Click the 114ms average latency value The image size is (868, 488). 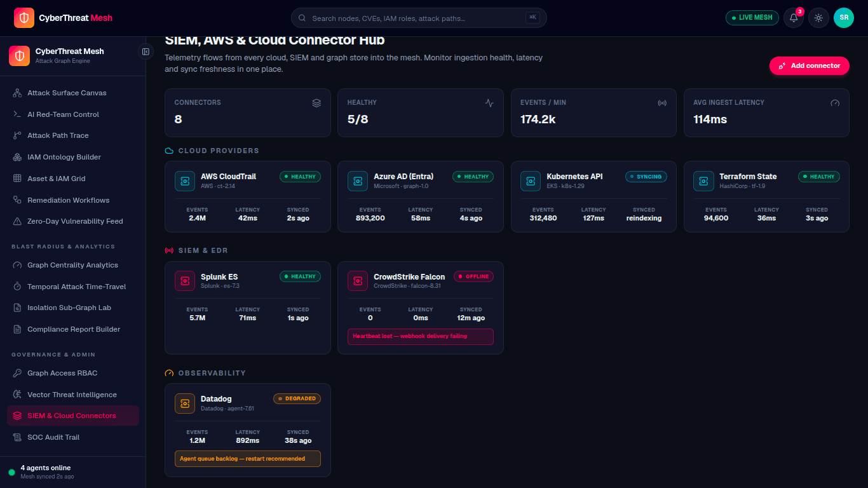click(x=710, y=119)
